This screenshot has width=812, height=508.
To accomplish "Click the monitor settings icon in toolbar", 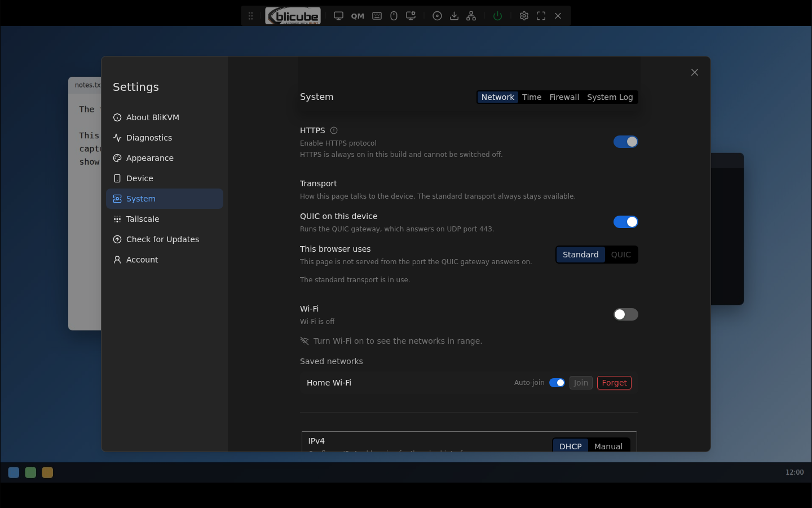I will (411, 16).
